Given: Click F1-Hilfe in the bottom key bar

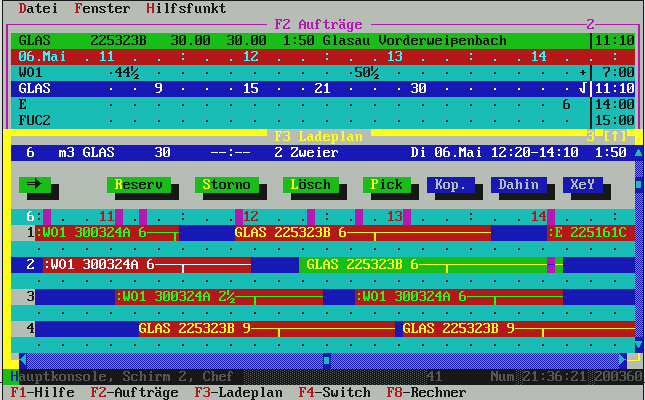Looking at the screenshot, I should pos(42,393).
